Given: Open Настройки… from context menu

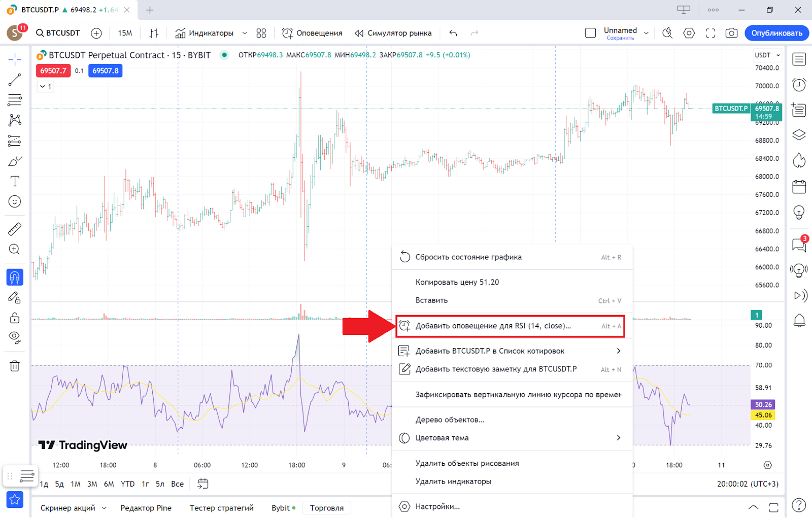Looking at the screenshot, I should pyautogui.click(x=512, y=506).
